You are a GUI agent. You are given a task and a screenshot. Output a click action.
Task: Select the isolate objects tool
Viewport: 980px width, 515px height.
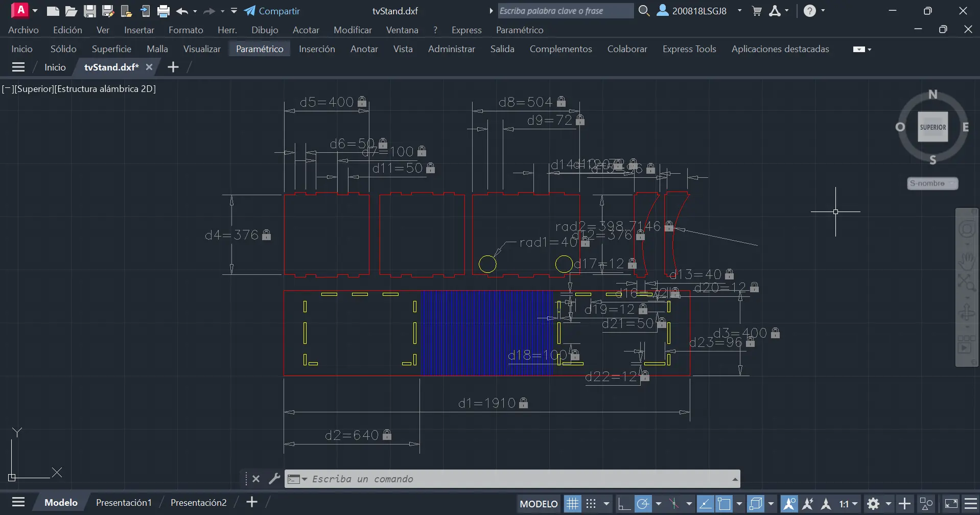pos(925,504)
